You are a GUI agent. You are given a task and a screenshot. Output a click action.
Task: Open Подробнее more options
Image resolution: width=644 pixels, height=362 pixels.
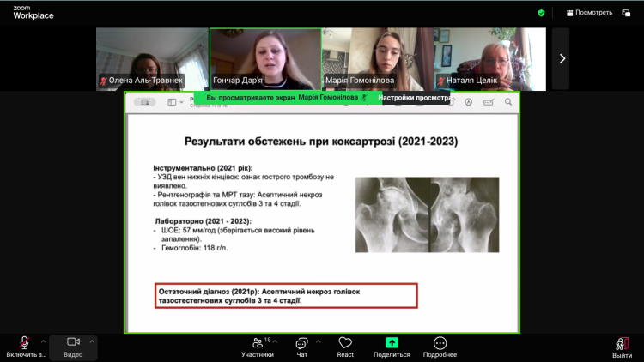pos(440,347)
